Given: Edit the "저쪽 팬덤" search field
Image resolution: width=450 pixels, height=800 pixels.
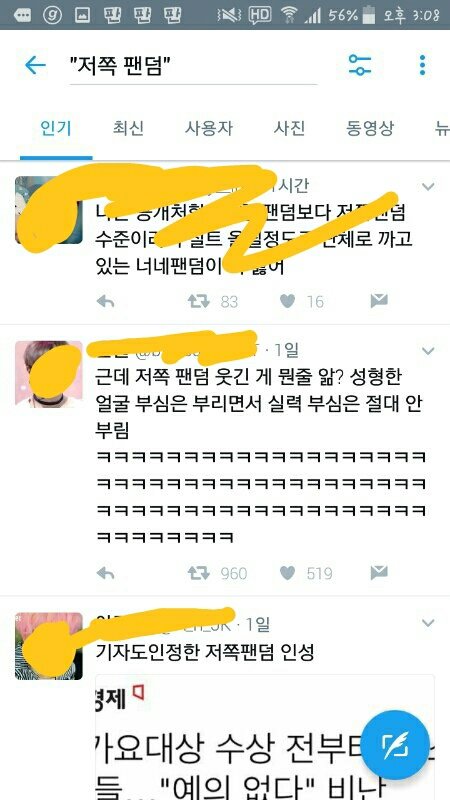Looking at the screenshot, I should tap(193, 66).
